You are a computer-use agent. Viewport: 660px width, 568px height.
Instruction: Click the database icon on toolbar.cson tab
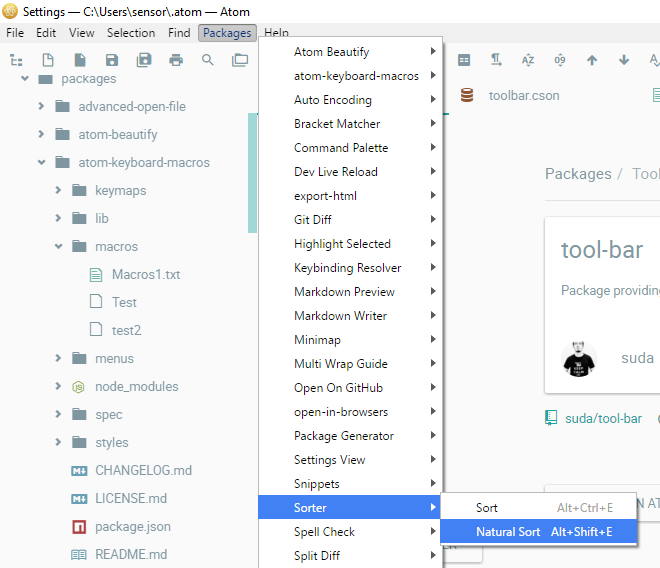[x=467, y=95]
